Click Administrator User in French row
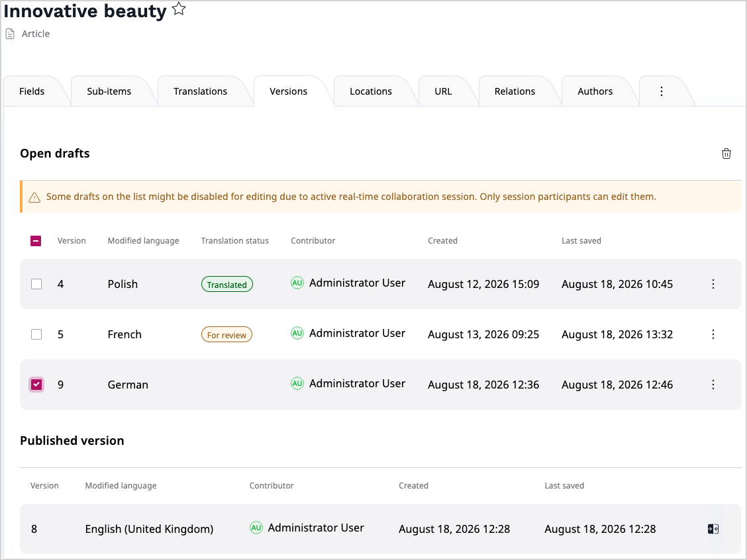This screenshot has height=560, width=747. click(358, 334)
